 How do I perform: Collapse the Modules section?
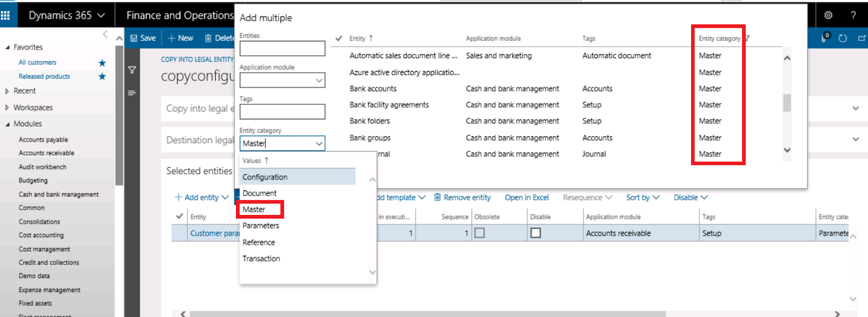click(x=8, y=124)
